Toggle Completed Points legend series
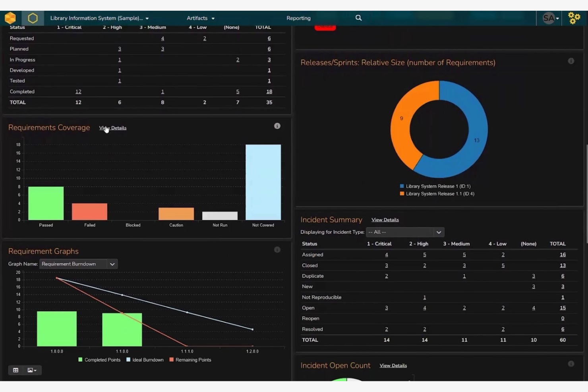 99,360
